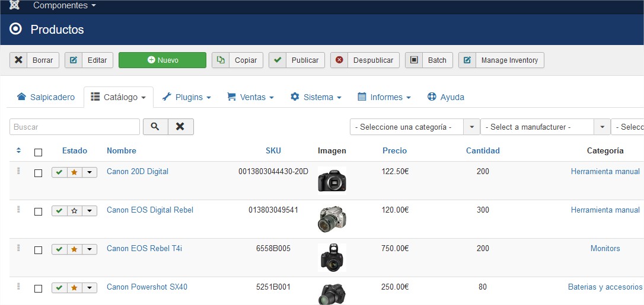Open the Canon EOS Rebel T4i product
The height and width of the screenshot is (305, 644).
tap(144, 248)
